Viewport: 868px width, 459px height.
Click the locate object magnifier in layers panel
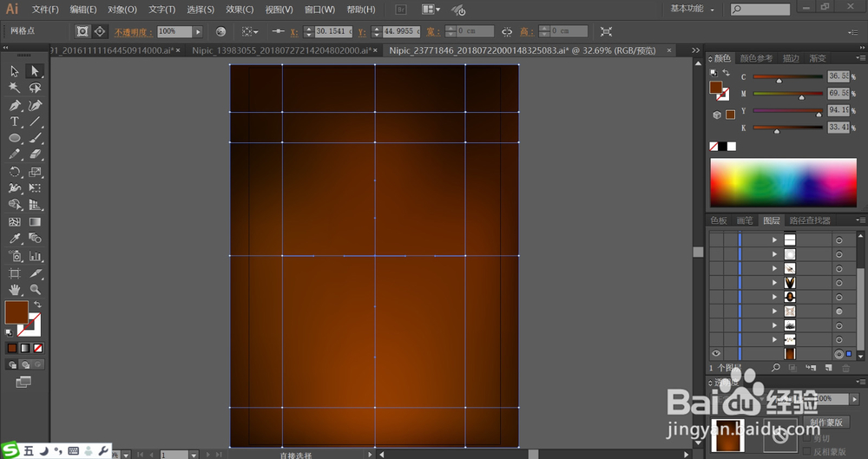tap(776, 368)
